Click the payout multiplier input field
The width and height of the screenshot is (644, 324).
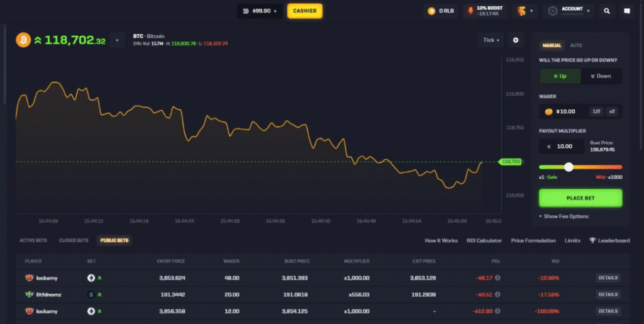point(562,146)
